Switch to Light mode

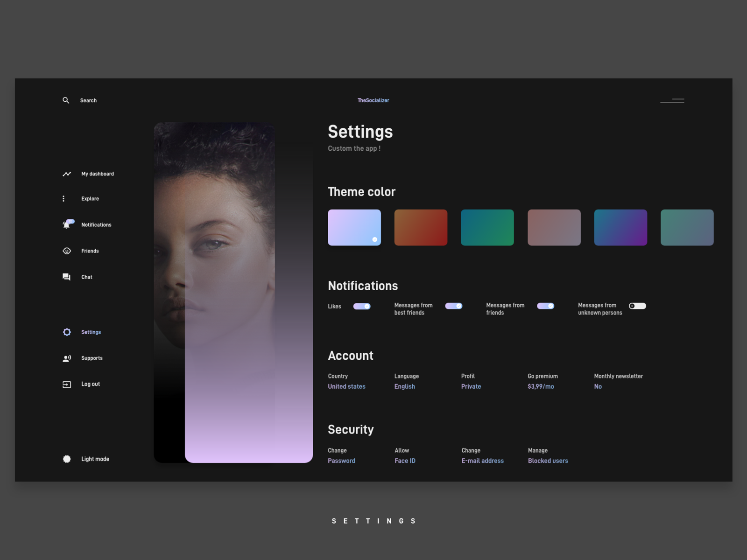(67, 459)
